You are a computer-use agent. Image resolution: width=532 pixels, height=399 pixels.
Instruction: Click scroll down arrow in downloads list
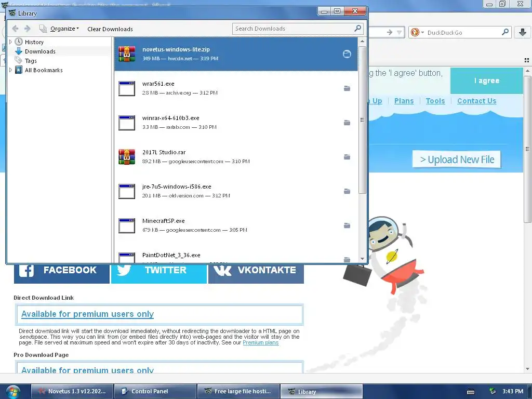362,259
